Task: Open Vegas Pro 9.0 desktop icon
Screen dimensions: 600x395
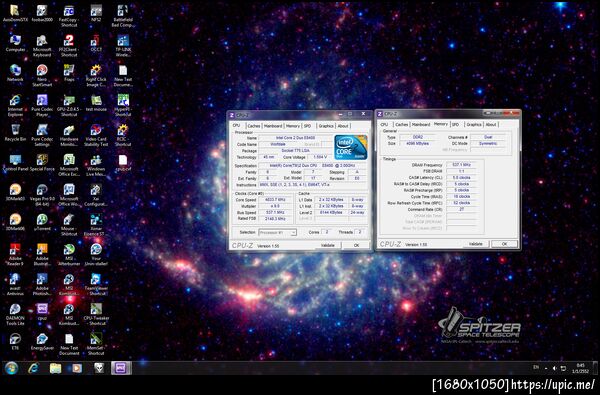Action: 42,195
